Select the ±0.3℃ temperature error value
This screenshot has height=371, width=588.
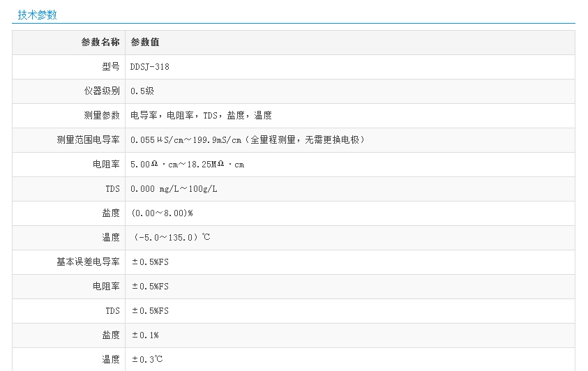146,360
